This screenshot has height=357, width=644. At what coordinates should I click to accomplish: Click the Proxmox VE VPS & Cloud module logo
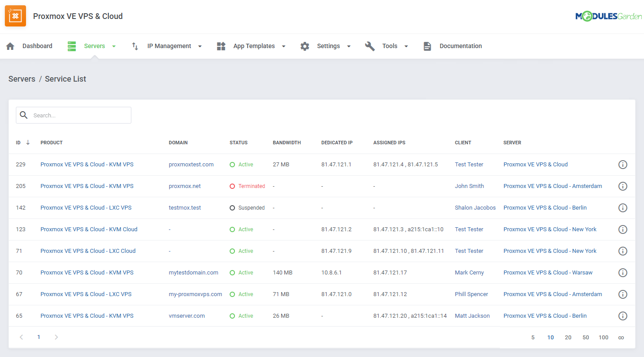(x=15, y=15)
